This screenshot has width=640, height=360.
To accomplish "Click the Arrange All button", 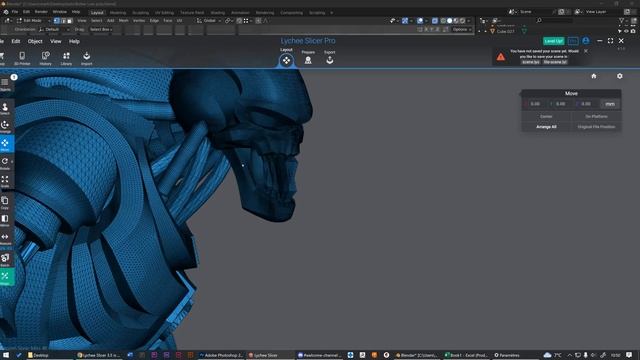I will 546,127.
